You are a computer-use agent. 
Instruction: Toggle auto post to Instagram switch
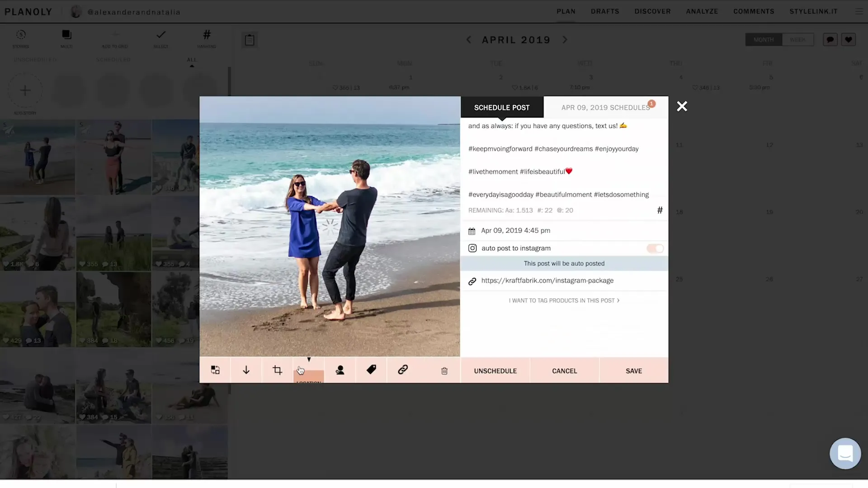655,248
